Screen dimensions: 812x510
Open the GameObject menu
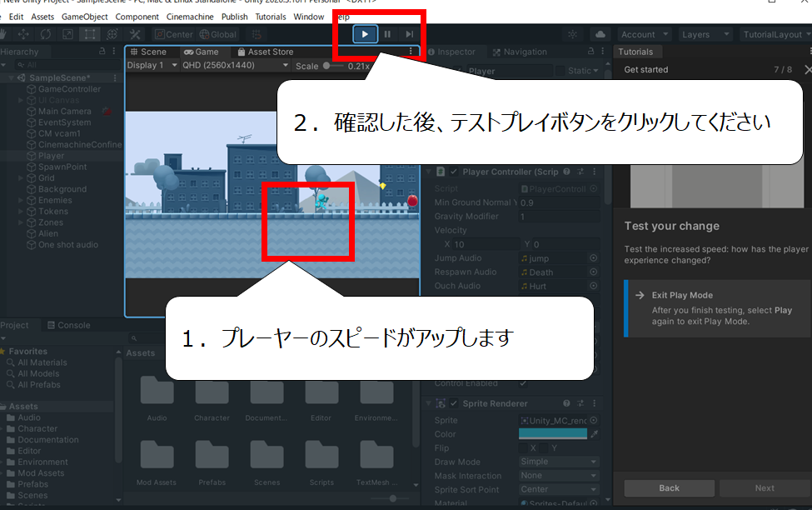(84, 17)
